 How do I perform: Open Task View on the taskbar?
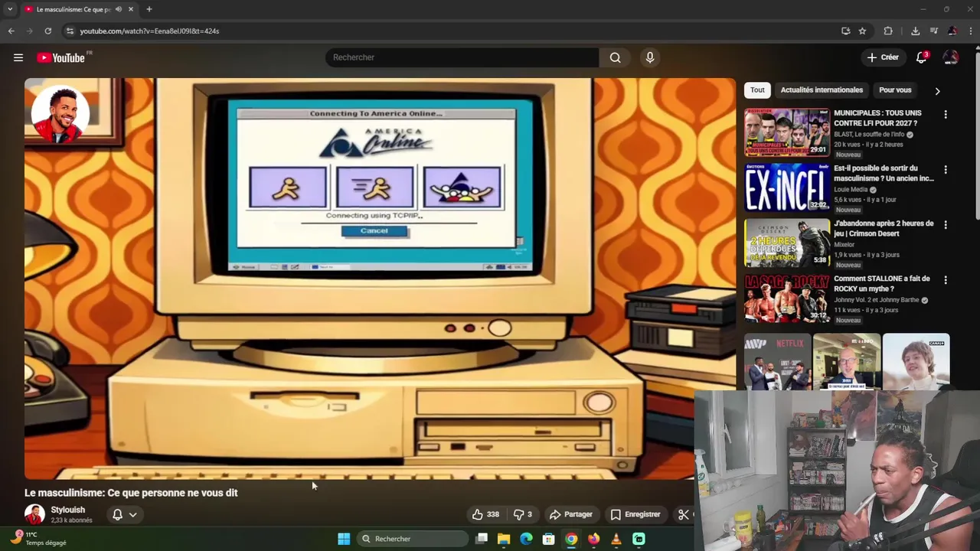[482, 539]
